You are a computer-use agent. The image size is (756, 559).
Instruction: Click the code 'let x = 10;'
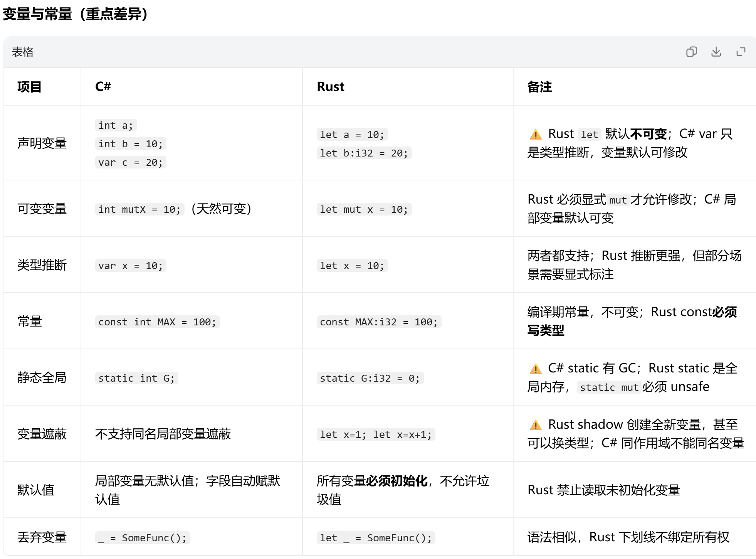point(352,266)
